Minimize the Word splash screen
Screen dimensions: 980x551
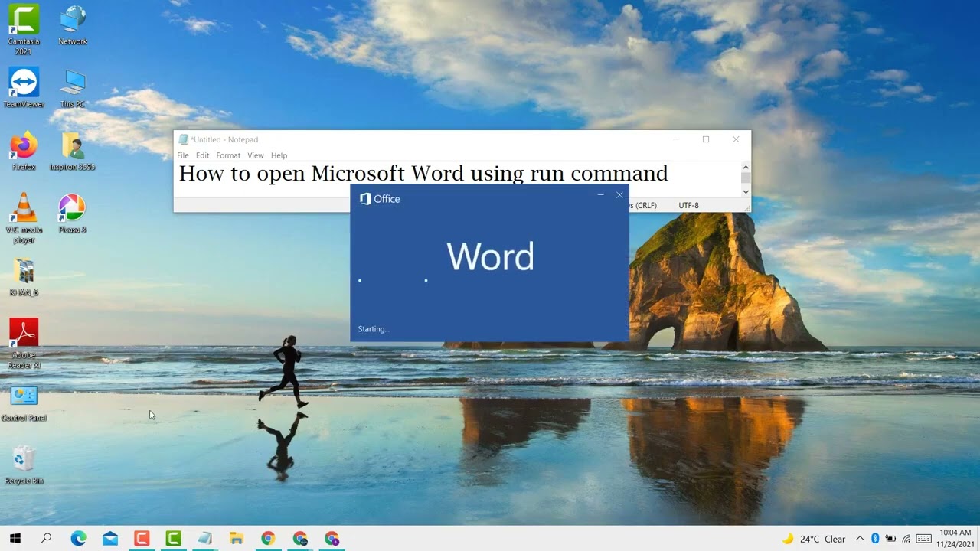(601, 195)
